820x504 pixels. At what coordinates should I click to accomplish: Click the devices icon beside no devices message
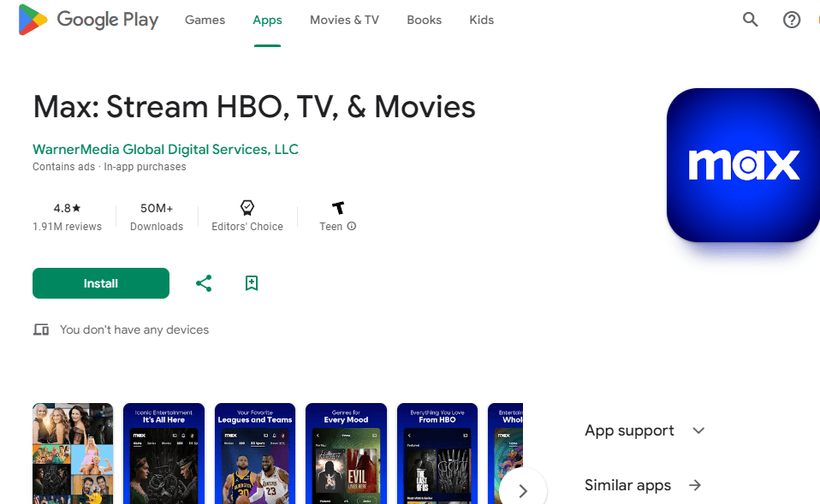(x=41, y=330)
